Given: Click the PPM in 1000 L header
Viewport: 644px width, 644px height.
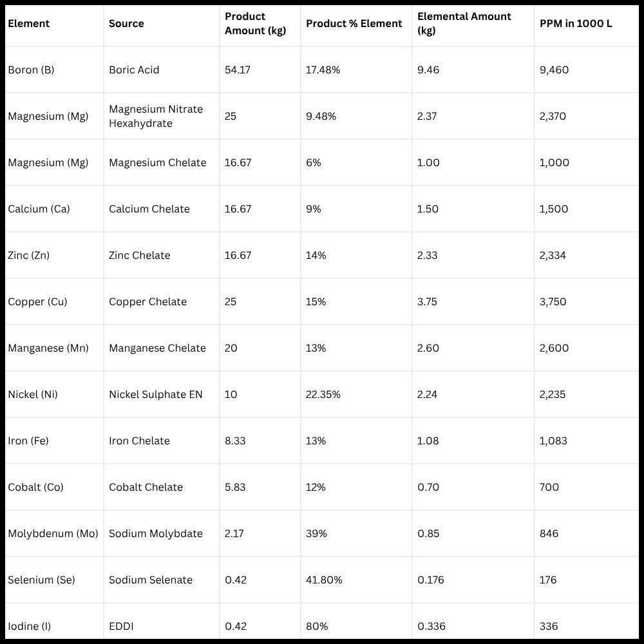Looking at the screenshot, I should pyautogui.click(x=575, y=24).
